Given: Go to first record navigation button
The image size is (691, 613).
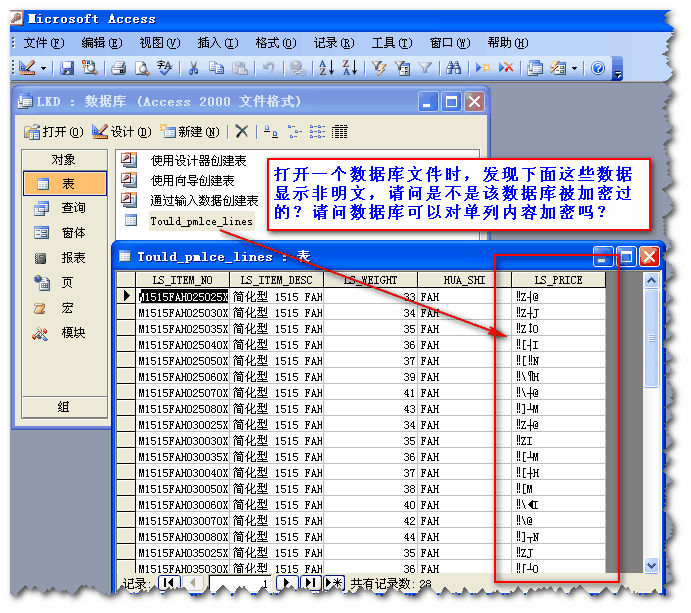Looking at the screenshot, I should tap(168, 583).
